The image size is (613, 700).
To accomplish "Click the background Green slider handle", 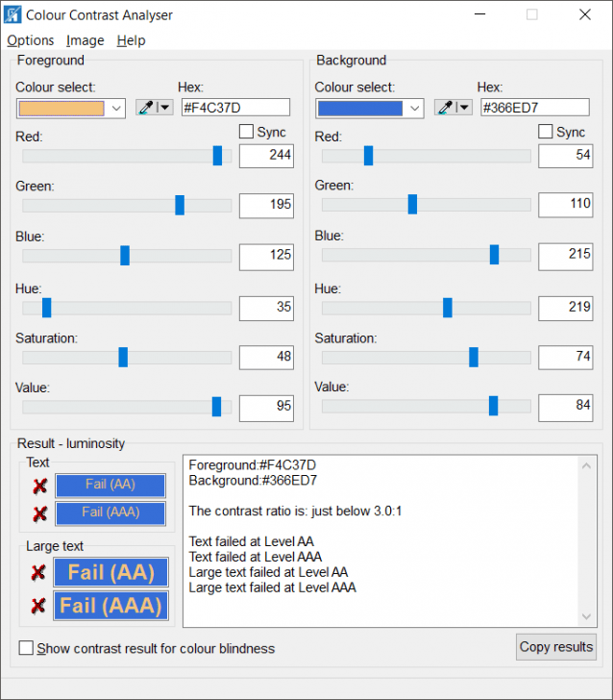I will [x=413, y=204].
